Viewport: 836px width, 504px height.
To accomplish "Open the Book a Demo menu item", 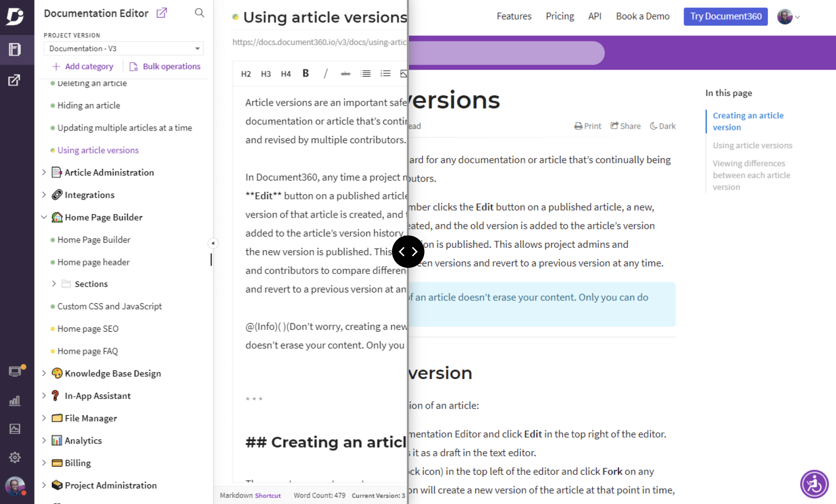I will coord(643,16).
